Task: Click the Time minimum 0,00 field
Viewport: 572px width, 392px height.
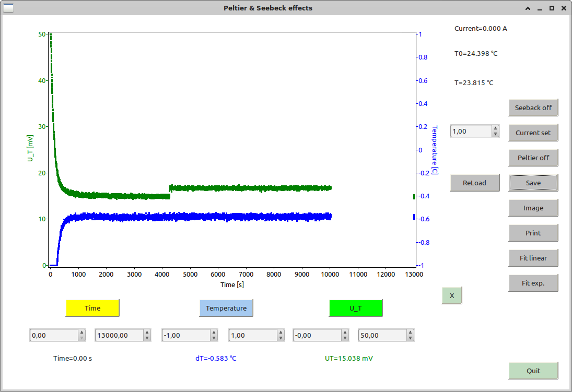Action: [54, 335]
